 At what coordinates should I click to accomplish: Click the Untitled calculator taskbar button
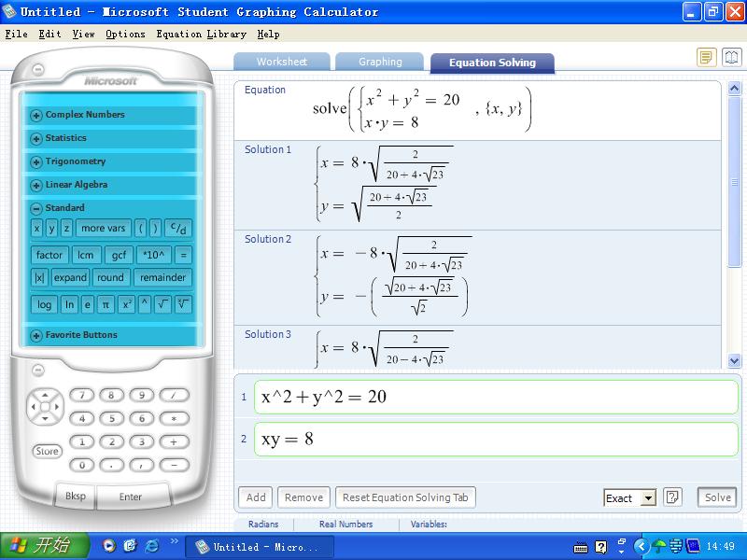coord(260,547)
